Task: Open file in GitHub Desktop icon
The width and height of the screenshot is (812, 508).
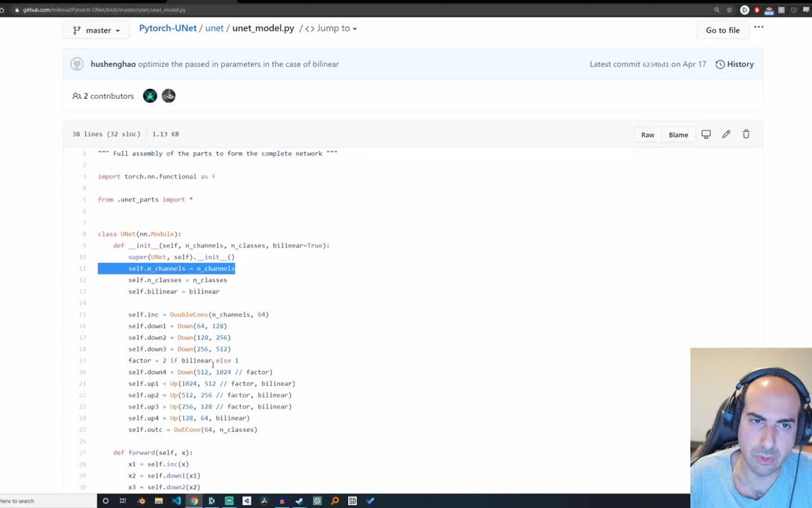Action: (x=706, y=134)
